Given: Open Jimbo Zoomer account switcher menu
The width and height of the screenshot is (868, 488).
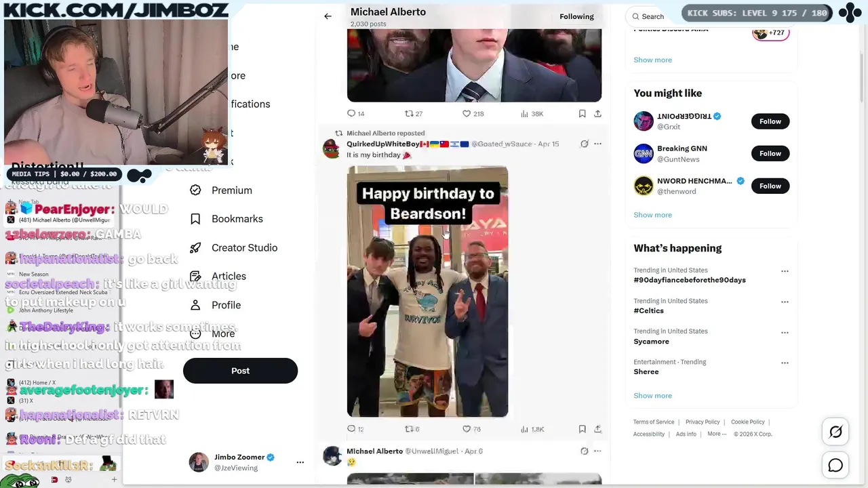Looking at the screenshot, I should click(x=300, y=462).
